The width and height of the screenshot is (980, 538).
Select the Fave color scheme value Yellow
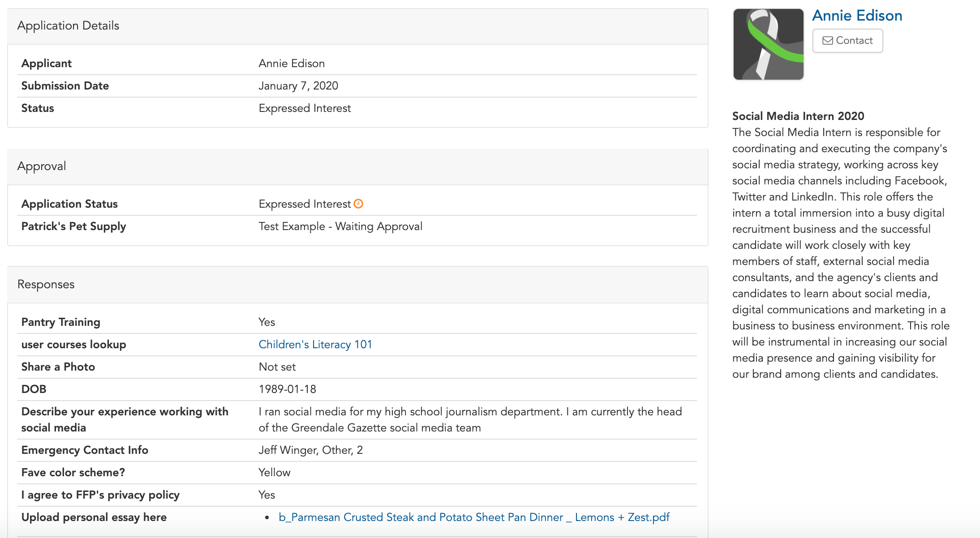tap(275, 472)
